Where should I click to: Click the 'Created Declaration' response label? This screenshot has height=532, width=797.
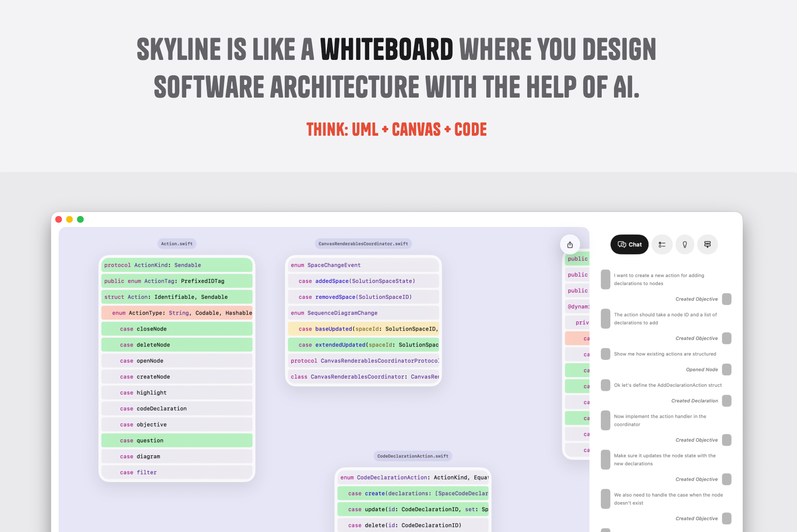click(x=694, y=401)
